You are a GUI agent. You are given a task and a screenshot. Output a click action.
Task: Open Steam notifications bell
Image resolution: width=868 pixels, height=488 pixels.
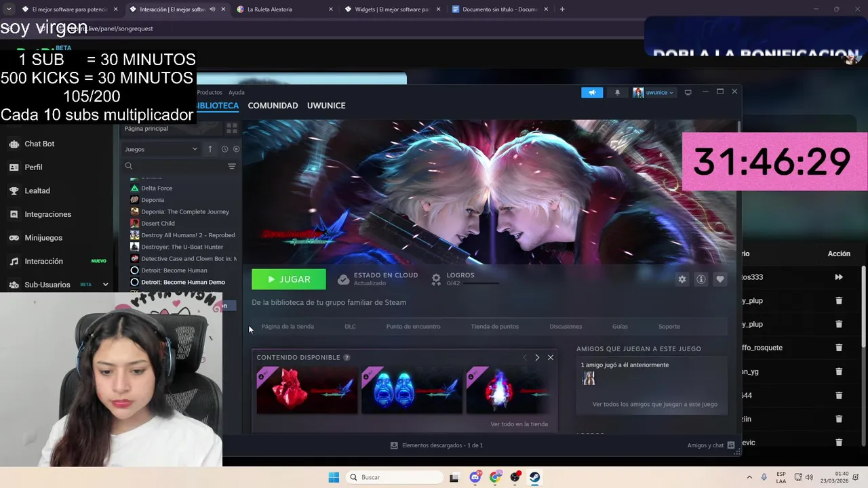(x=617, y=92)
